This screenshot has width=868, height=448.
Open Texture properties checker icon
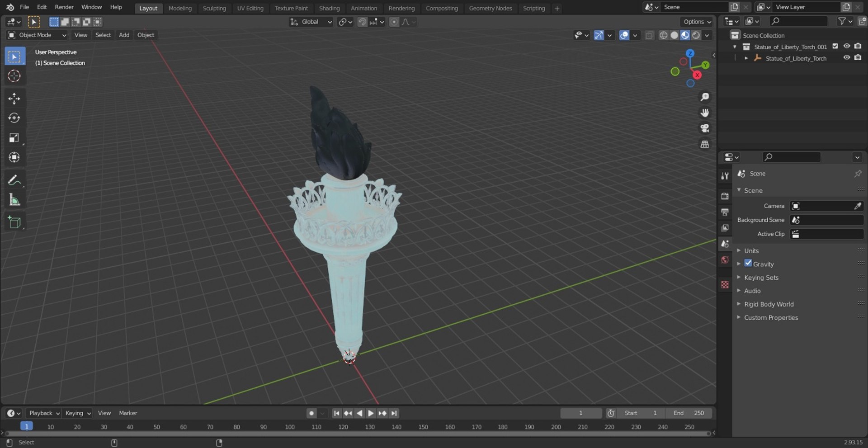(725, 285)
